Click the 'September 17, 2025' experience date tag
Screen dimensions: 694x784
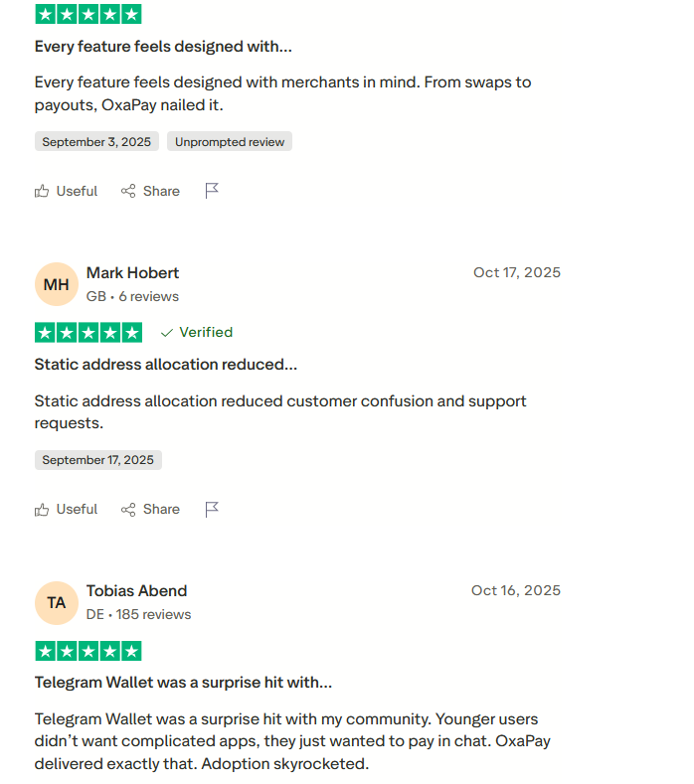pos(97,460)
